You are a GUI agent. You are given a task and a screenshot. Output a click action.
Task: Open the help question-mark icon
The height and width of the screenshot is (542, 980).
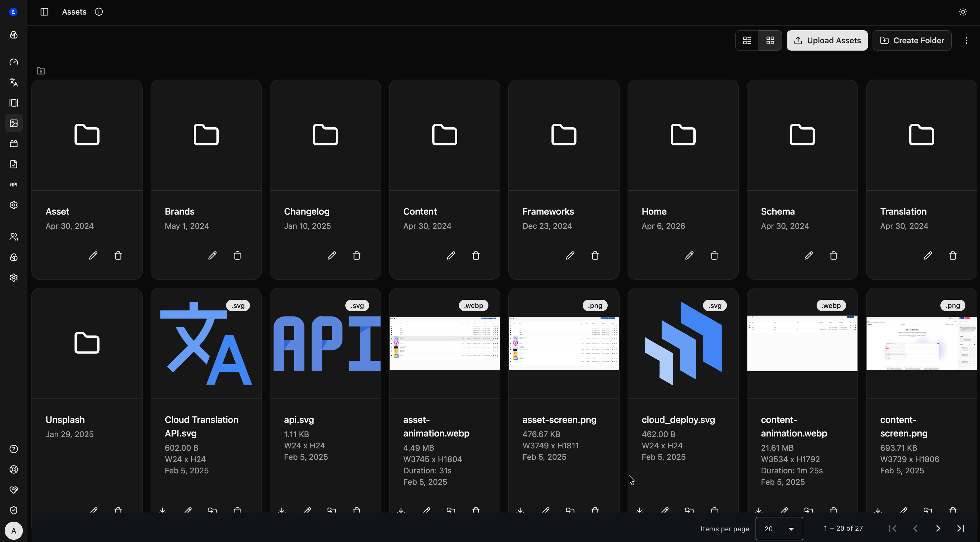14,449
